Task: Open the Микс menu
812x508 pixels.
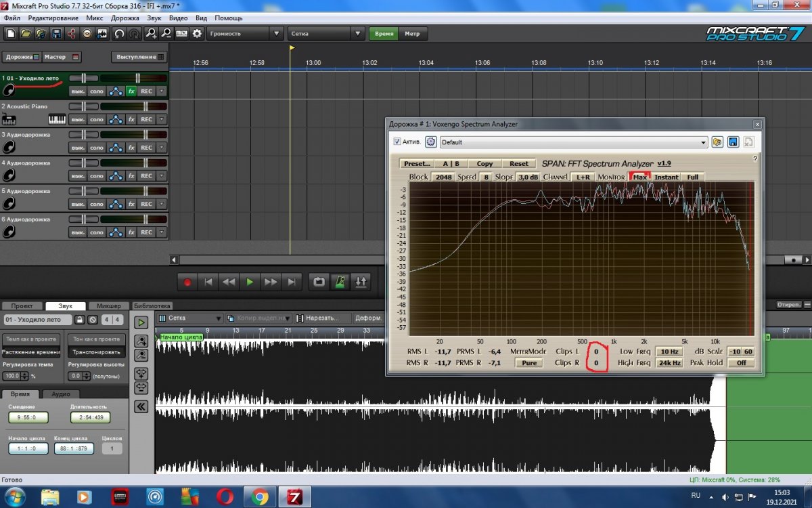Action: pos(95,18)
